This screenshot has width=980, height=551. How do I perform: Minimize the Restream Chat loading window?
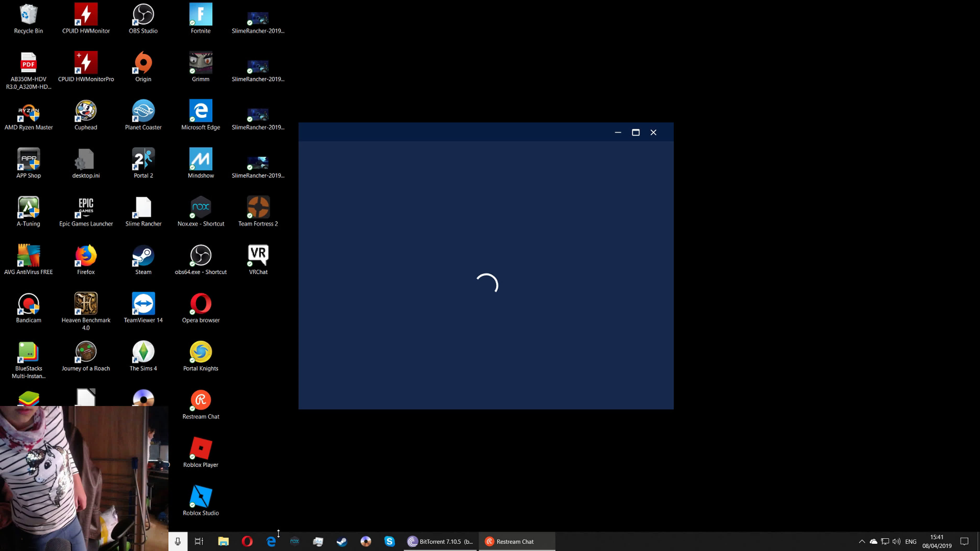click(618, 132)
